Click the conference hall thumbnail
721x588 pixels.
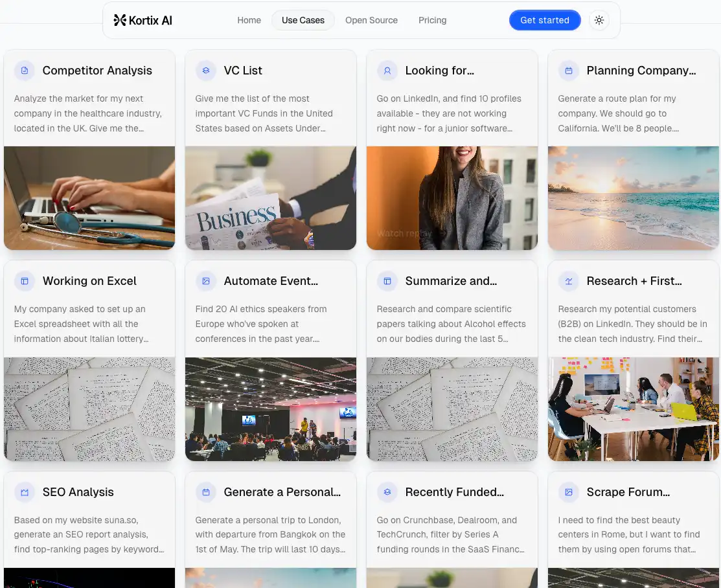pyautogui.click(x=270, y=409)
